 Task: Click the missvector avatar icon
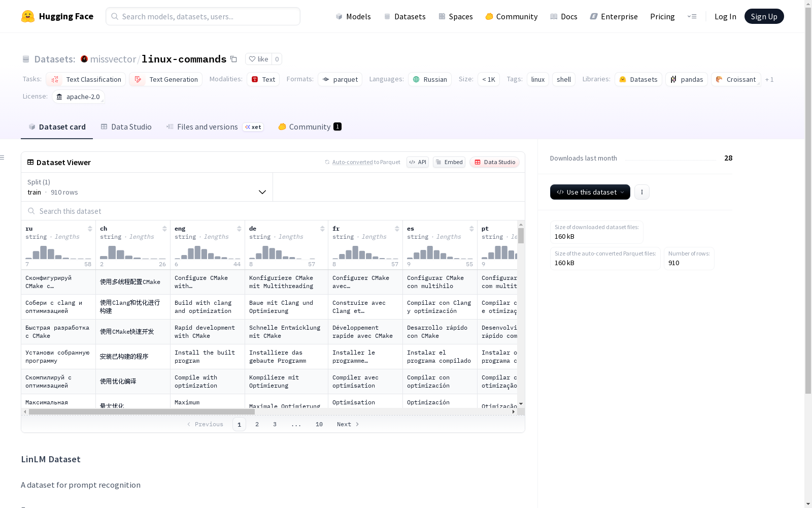(x=84, y=59)
